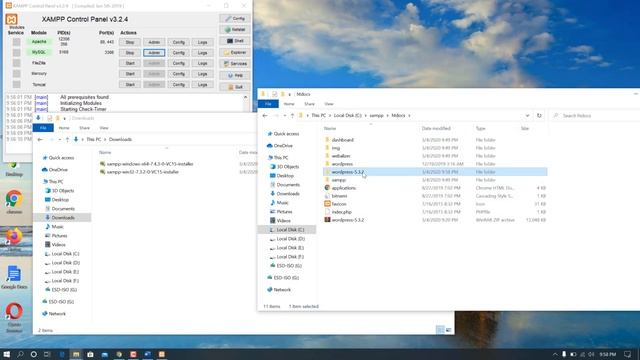This screenshot has width=640, height=360.
Task: Go back in htdocs Explorer window
Action: 265,116
